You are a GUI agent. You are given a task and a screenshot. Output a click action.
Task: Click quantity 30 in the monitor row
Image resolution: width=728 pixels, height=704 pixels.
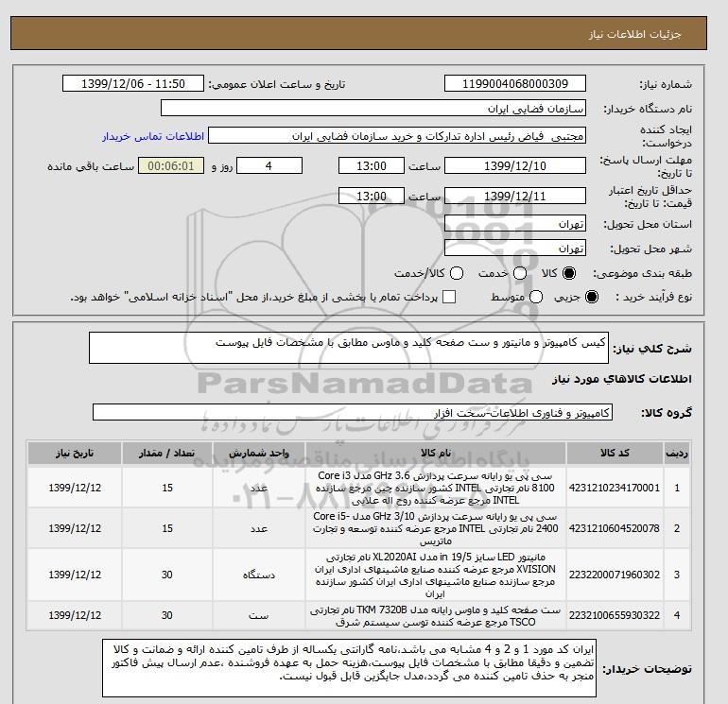(167, 575)
